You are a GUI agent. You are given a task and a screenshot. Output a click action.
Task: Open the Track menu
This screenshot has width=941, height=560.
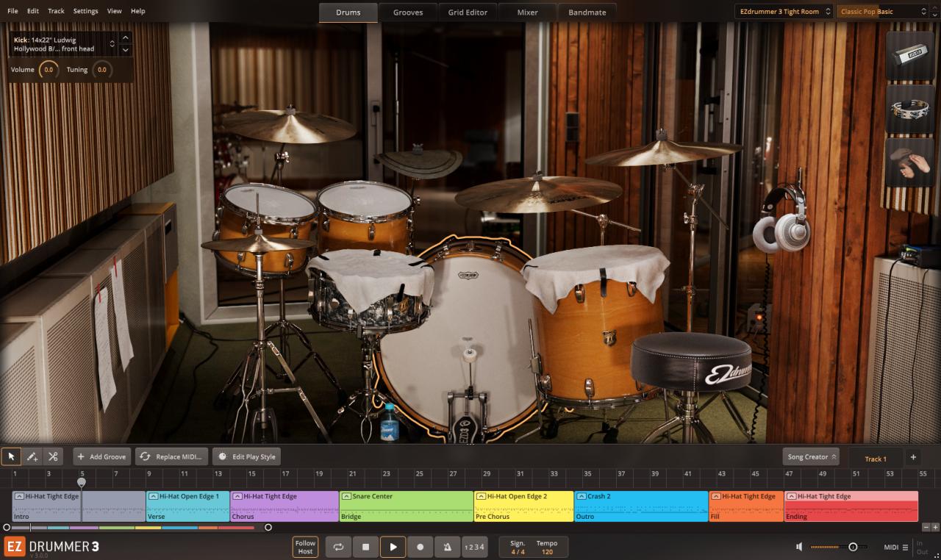[x=56, y=11]
